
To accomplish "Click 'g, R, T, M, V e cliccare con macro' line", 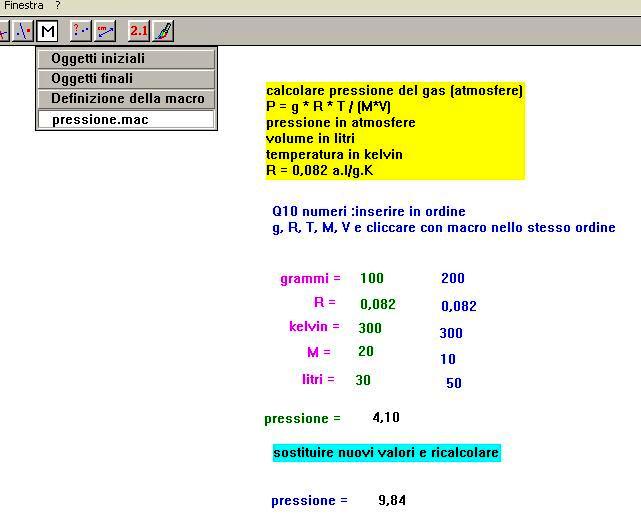I will pos(444,227).
